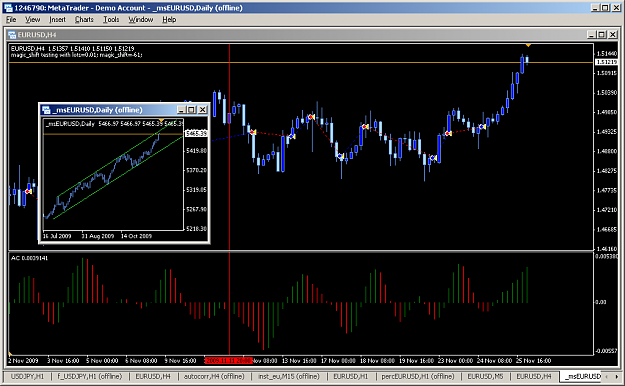Click the AC 0.0039141 indicator label
The image size is (625, 386).
(29, 258)
